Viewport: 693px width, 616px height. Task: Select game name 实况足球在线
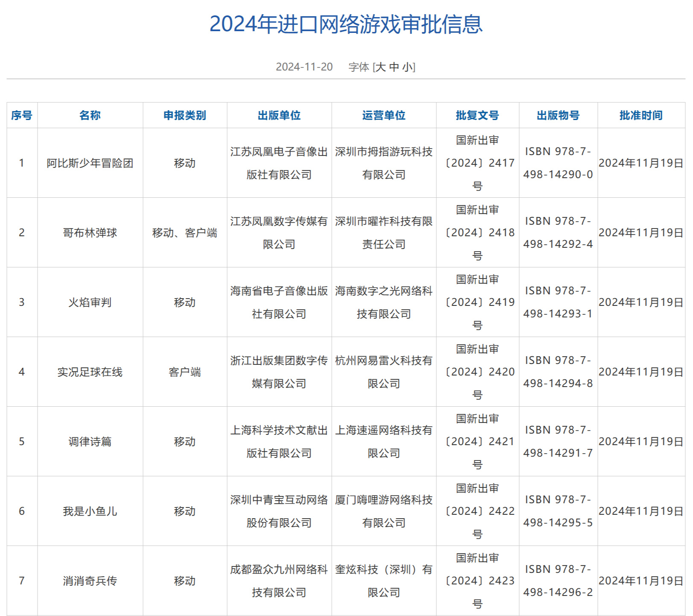[x=90, y=372]
